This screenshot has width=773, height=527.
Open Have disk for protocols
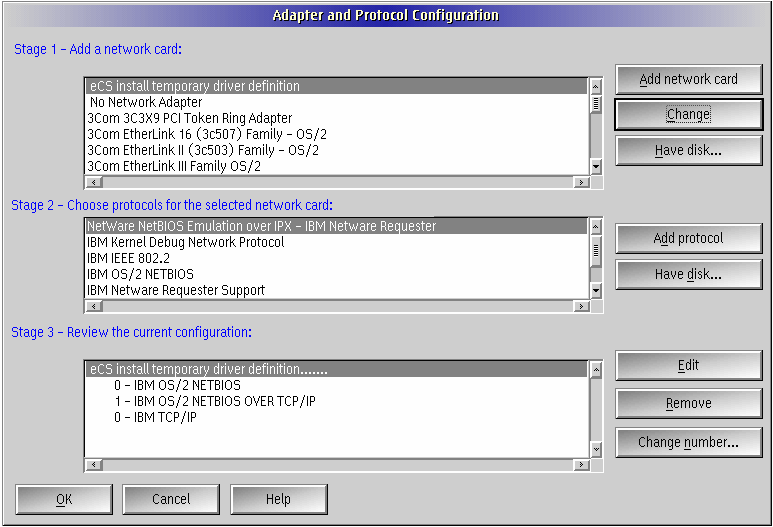689,274
